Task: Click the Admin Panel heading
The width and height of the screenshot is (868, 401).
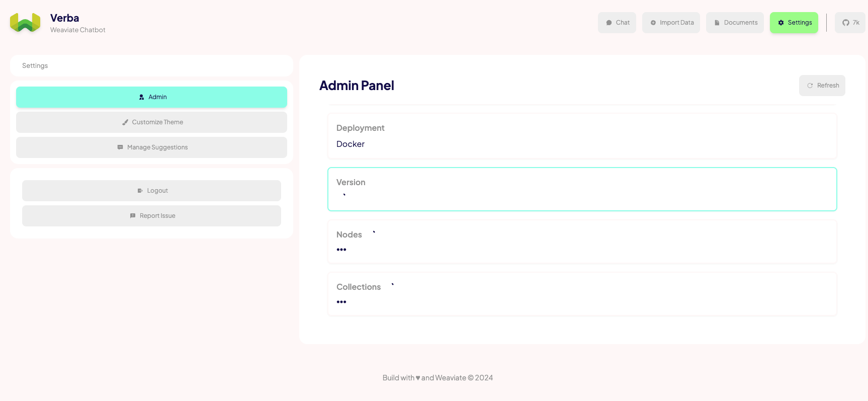Action: click(x=357, y=86)
